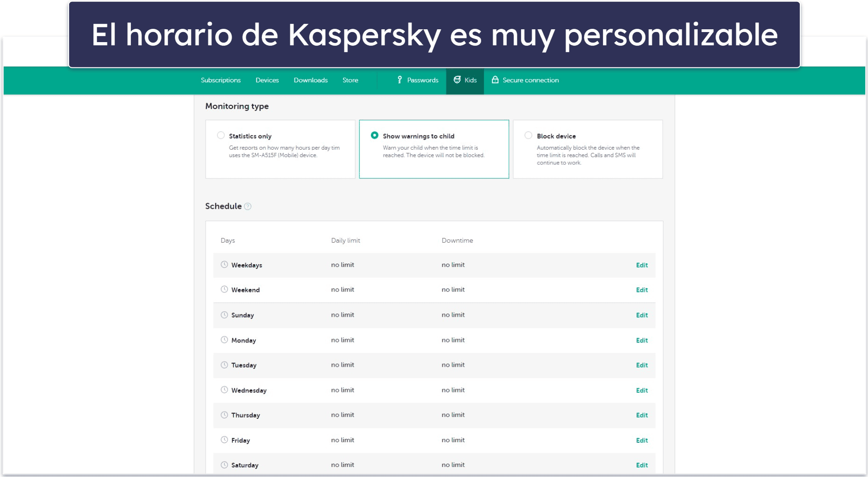Viewport: 868px width, 477px height.
Task: Click the key icon next to Passwords
Action: coord(400,80)
